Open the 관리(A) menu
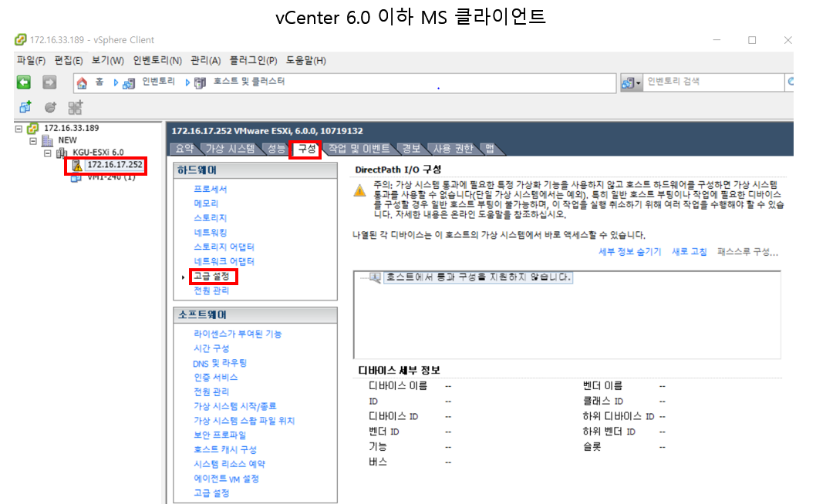 pos(206,60)
